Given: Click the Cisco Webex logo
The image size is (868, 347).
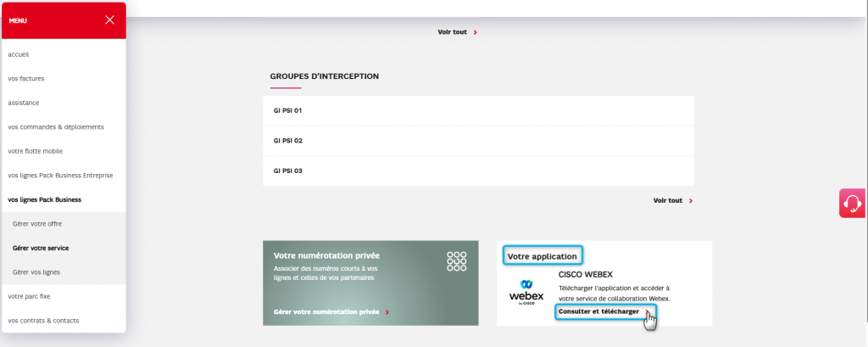Looking at the screenshot, I should [526, 291].
